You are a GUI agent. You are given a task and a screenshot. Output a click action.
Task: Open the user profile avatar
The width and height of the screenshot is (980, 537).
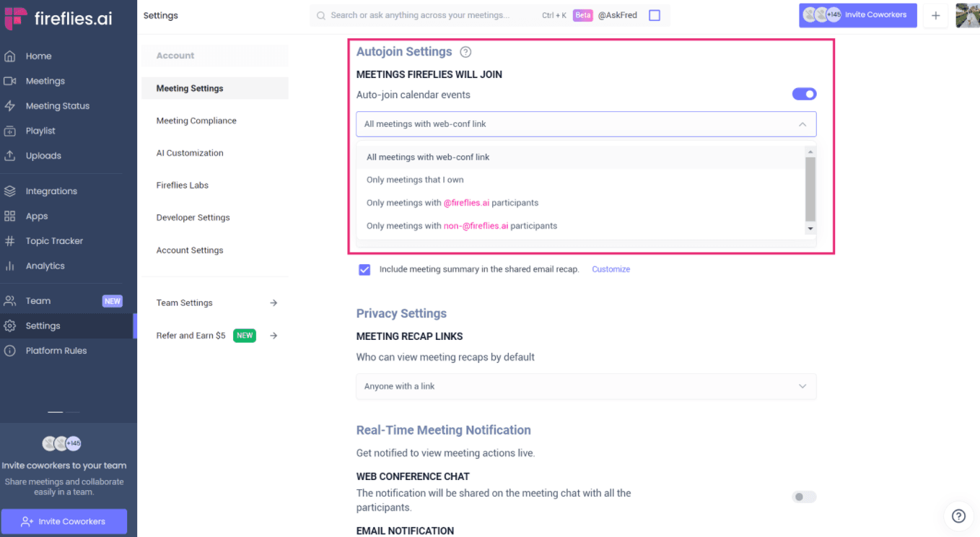(967, 15)
